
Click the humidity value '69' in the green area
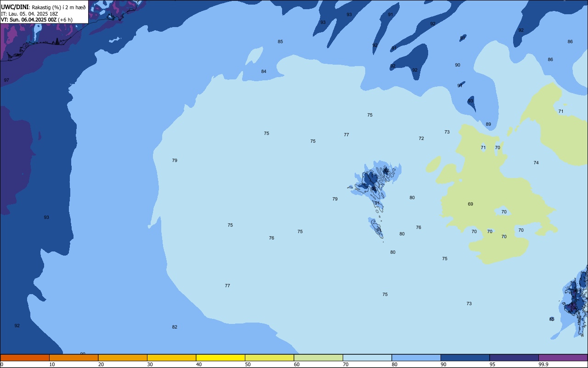[x=470, y=204]
